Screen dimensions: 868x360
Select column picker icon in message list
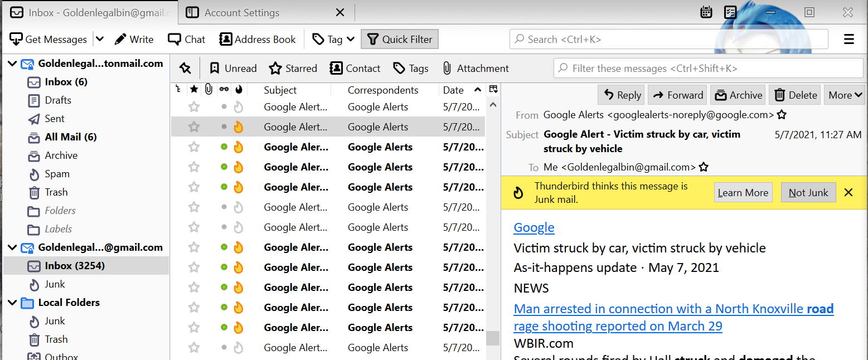pos(493,90)
